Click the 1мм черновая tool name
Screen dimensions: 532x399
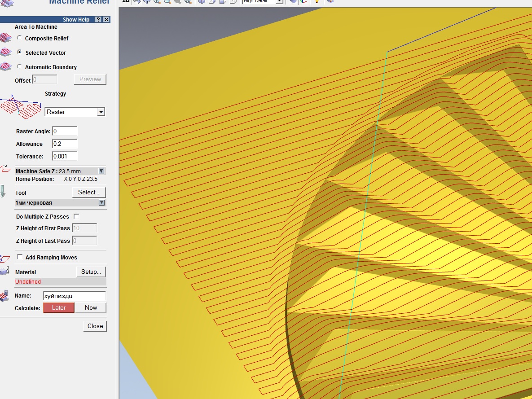coord(34,203)
